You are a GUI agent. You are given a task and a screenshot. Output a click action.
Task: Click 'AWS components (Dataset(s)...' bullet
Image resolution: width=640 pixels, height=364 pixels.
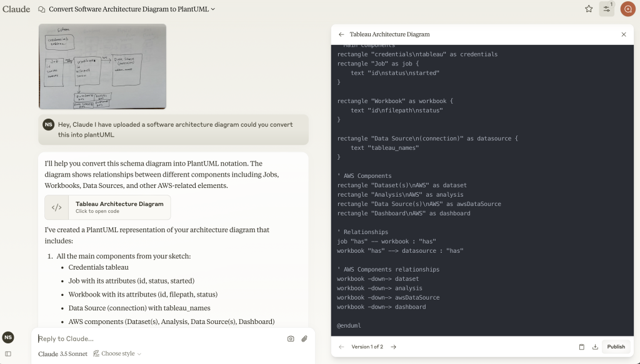pos(171,322)
